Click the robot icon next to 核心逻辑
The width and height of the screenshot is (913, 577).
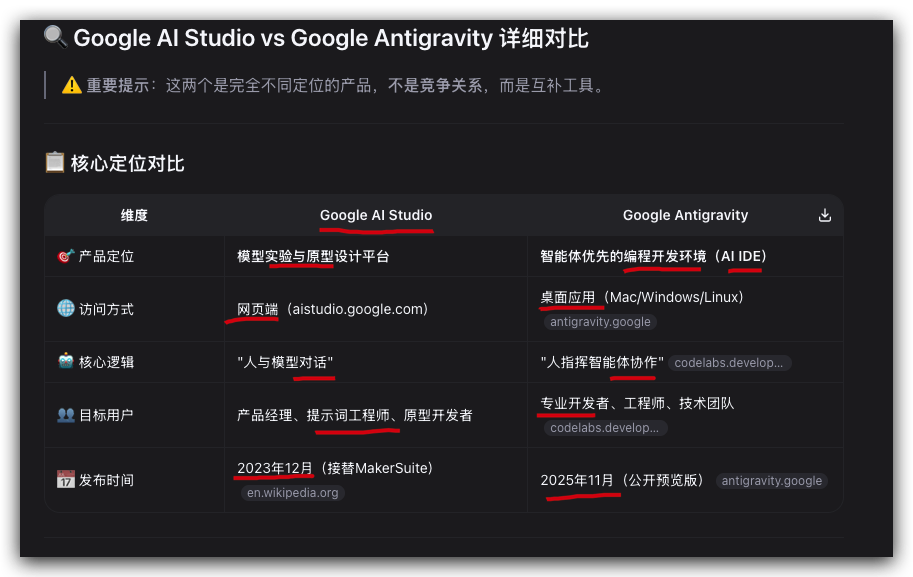point(66,361)
